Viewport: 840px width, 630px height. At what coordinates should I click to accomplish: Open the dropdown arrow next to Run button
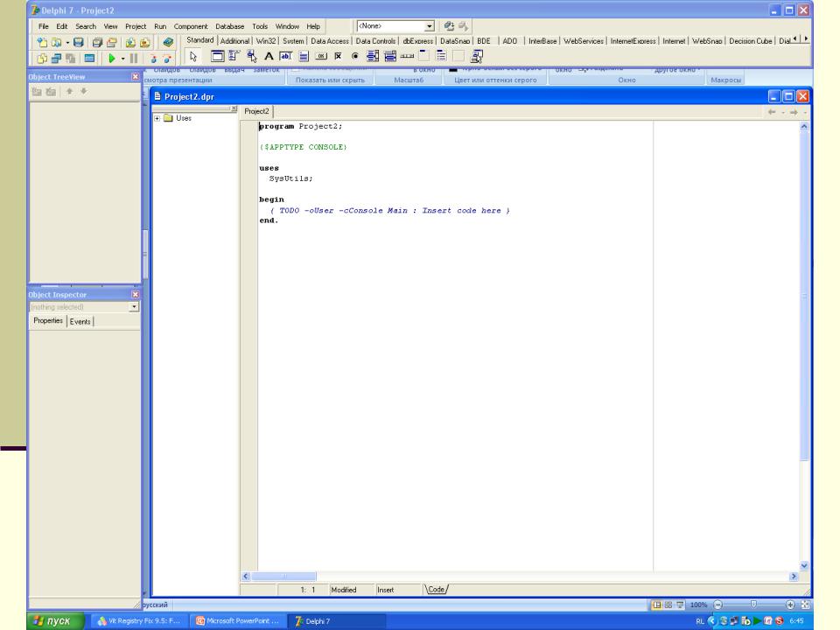122,59
